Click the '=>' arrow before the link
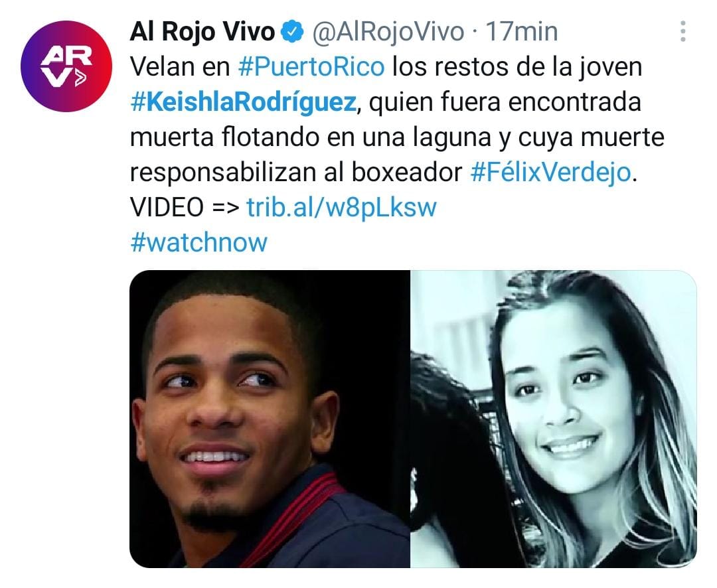This screenshot has height=588, width=717. [x=226, y=208]
